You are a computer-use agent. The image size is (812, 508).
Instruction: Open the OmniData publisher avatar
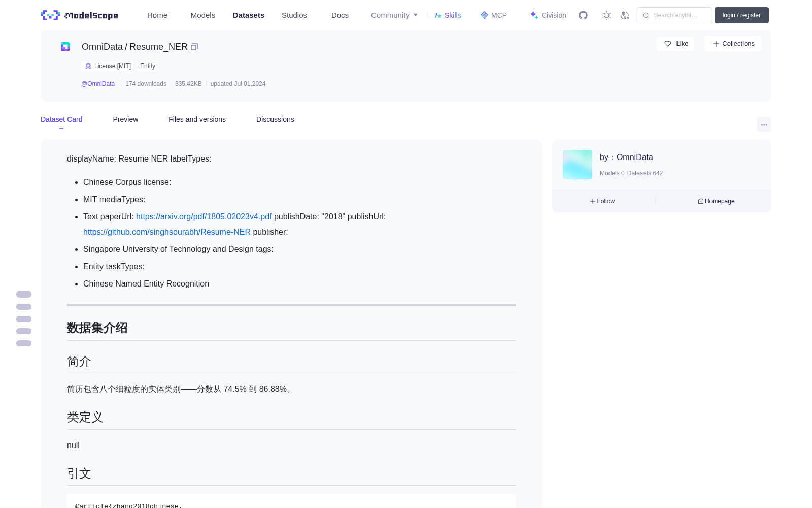(578, 165)
